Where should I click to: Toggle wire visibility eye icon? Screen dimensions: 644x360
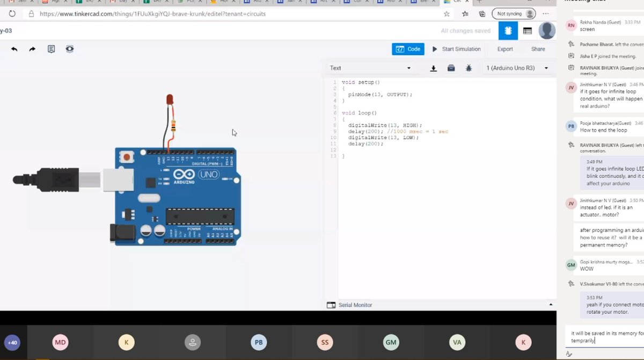pyautogui.click(x=70, y=49)
